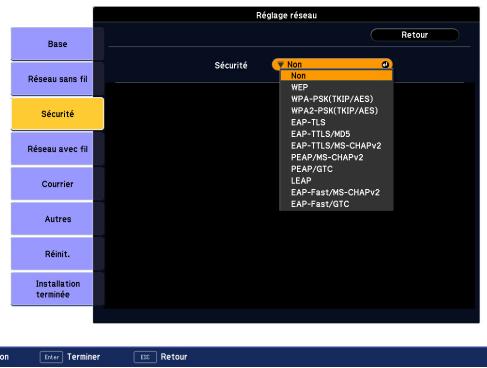This screenshot has width=487, height=368.
Task: Choose Installation terminée
Action: coord(52,289)
